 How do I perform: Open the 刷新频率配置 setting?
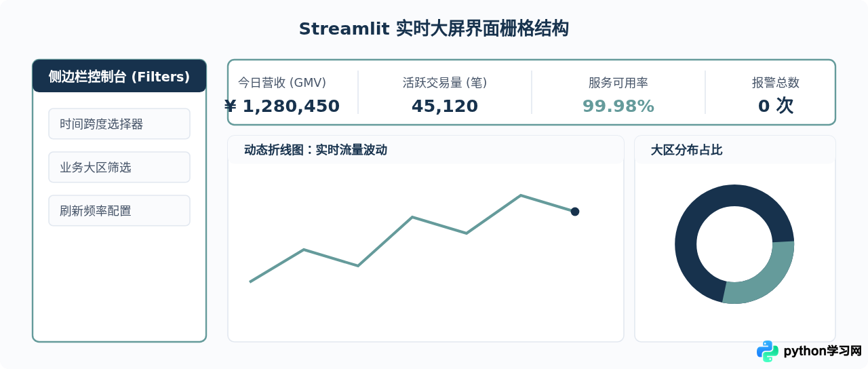point(119,210)
